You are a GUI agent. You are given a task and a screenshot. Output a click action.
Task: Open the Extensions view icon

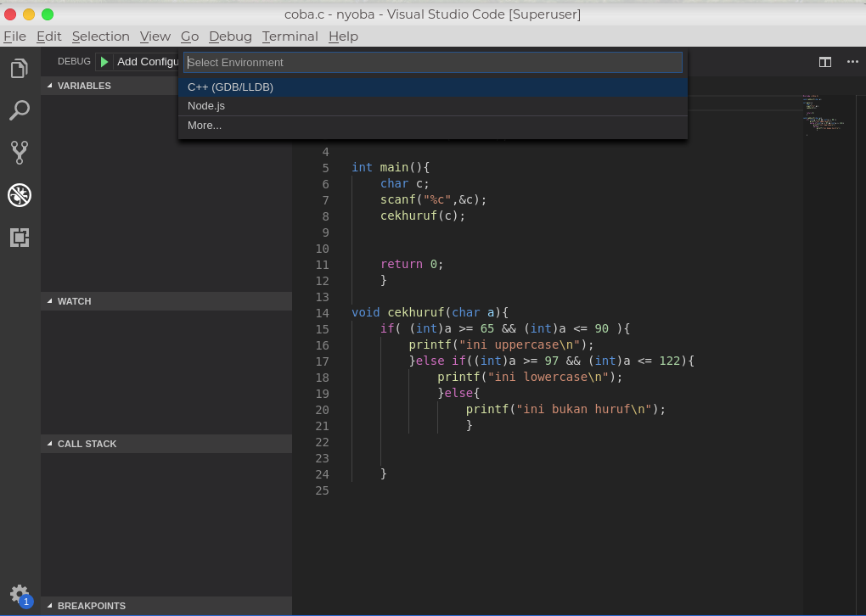[x=20, y=238]
